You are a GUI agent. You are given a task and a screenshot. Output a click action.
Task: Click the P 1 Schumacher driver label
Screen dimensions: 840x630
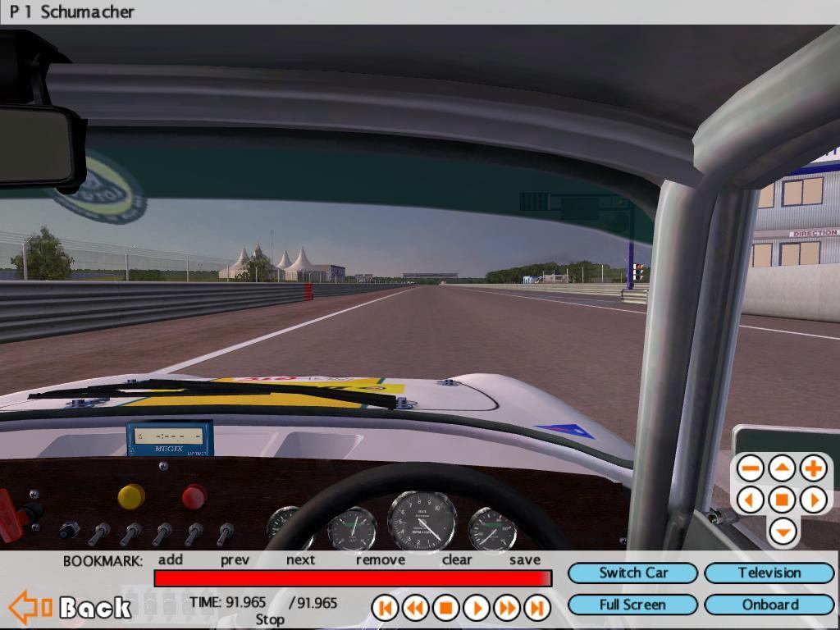(x=71, y=11)
